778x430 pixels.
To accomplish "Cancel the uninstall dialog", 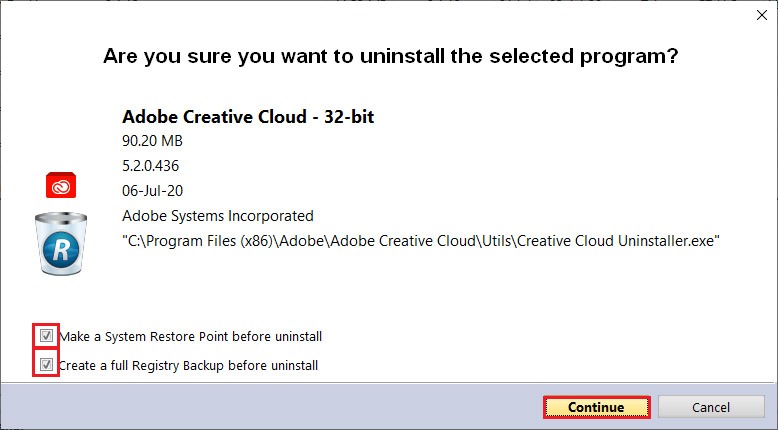I will pos(711,407).
